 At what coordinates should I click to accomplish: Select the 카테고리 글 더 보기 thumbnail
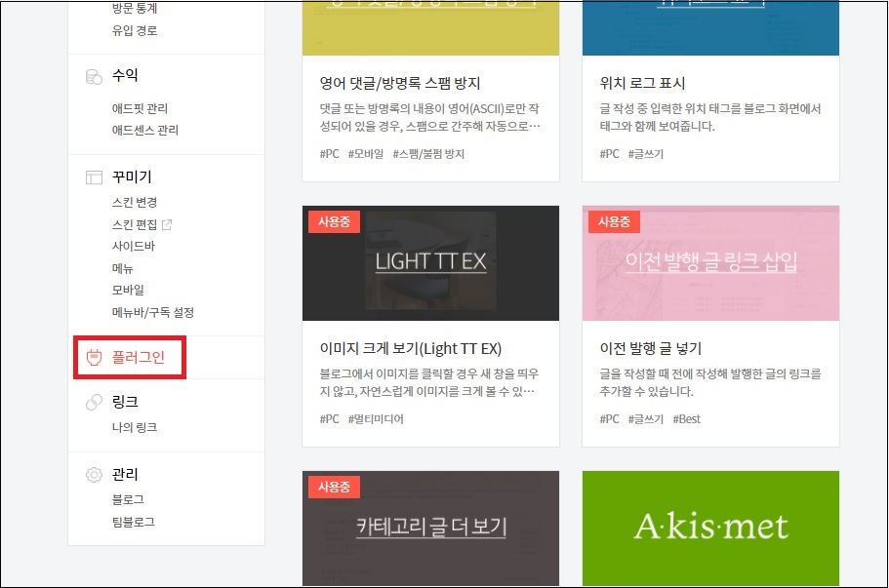click(430, 528)
